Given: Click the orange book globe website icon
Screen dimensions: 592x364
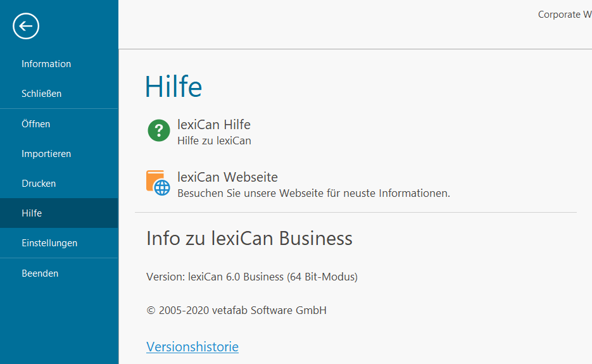Looking at the screenshot, I should (x=158, y=183).
